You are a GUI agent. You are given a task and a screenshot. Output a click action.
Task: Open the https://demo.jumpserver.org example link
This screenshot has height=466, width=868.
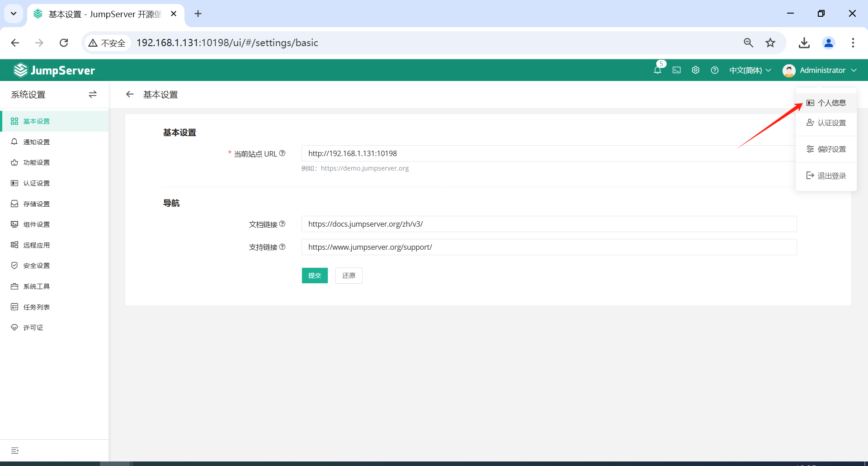coord(364,168)
